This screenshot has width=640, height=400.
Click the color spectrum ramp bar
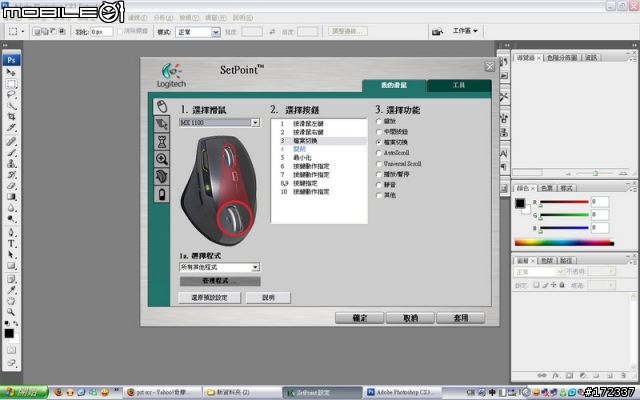coord(564,243)
